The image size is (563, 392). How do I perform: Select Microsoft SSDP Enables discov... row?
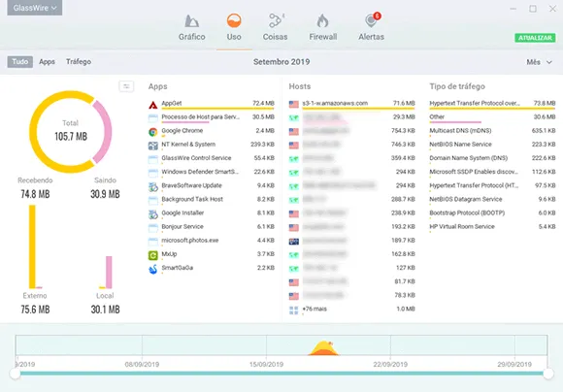493,173
